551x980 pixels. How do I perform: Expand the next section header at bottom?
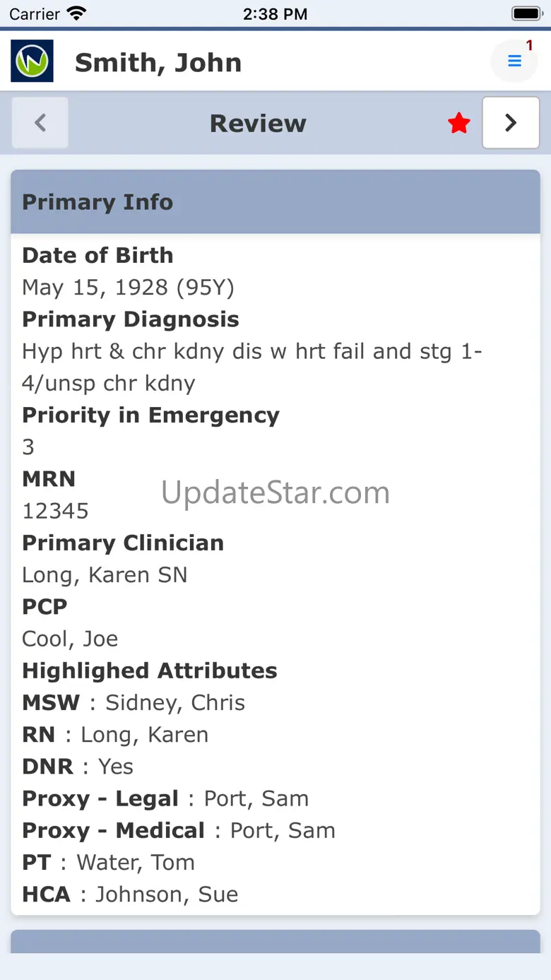pyautogui.click(x=275, y=941)
